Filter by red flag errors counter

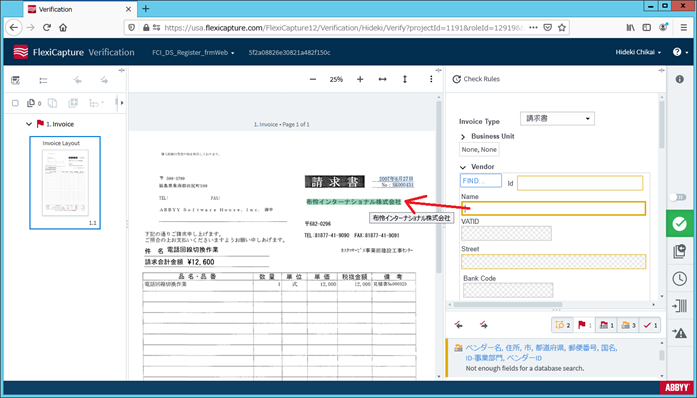(x=584, y=326)
